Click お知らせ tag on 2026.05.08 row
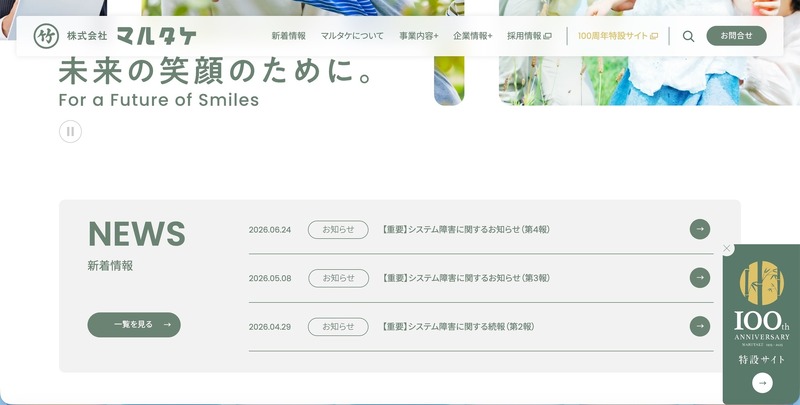 coord(338,278)
